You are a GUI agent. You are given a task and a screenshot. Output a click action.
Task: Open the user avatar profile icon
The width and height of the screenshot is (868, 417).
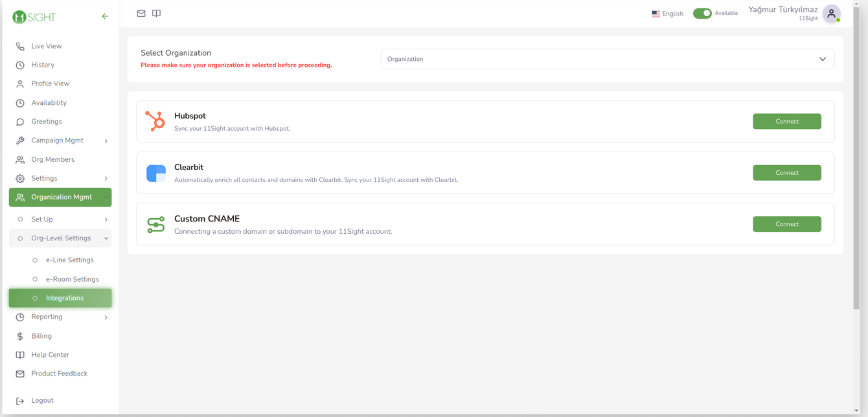pos(831,14)
